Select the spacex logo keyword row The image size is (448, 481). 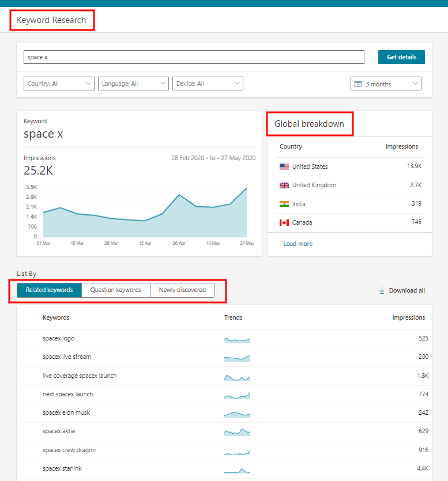click(x=224, y=339)
